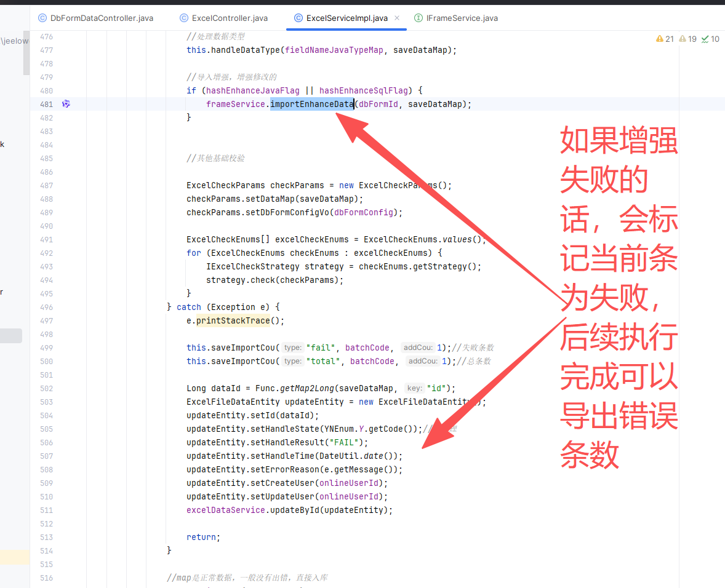Close the ExcelServiceImpl.java tab
Viewport: 725px width, 588px height.
click(397, 18)
